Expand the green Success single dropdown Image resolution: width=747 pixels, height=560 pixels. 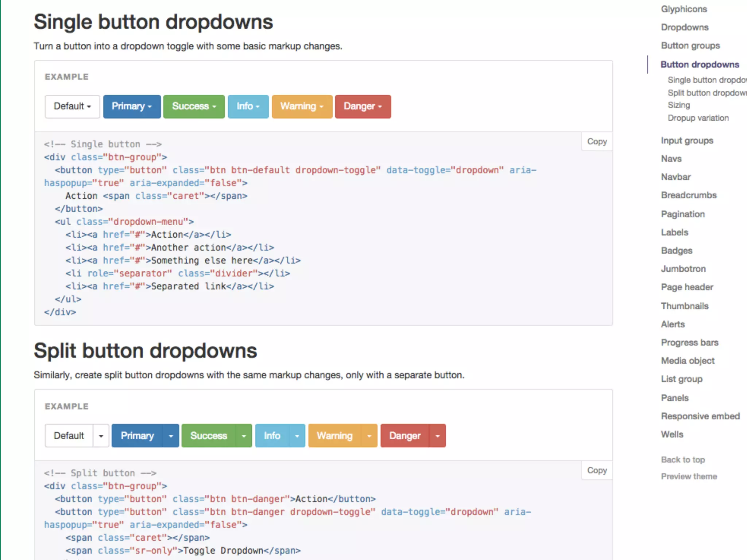(x=194, y=106)
